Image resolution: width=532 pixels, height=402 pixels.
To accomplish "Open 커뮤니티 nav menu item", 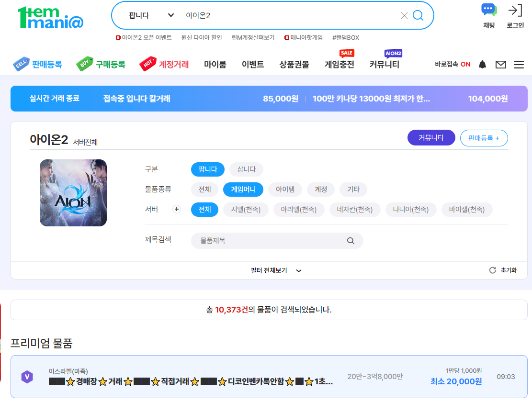I will [384, 64].
